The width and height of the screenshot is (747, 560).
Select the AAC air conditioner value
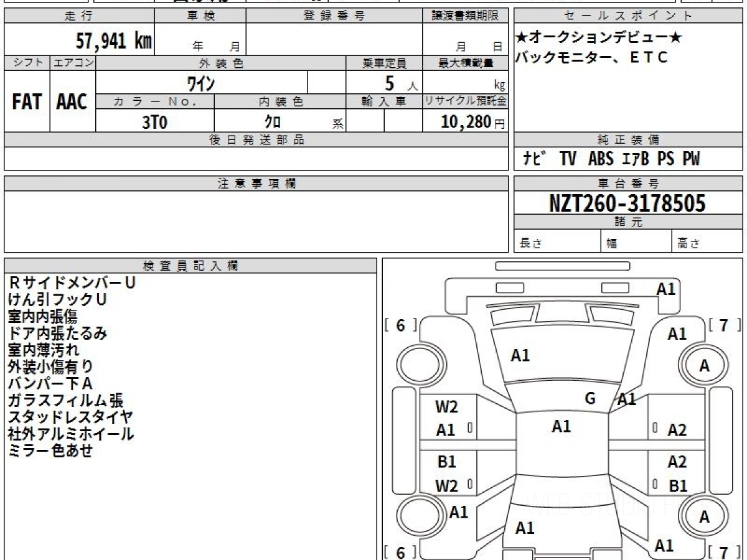(x=72, y=102)
